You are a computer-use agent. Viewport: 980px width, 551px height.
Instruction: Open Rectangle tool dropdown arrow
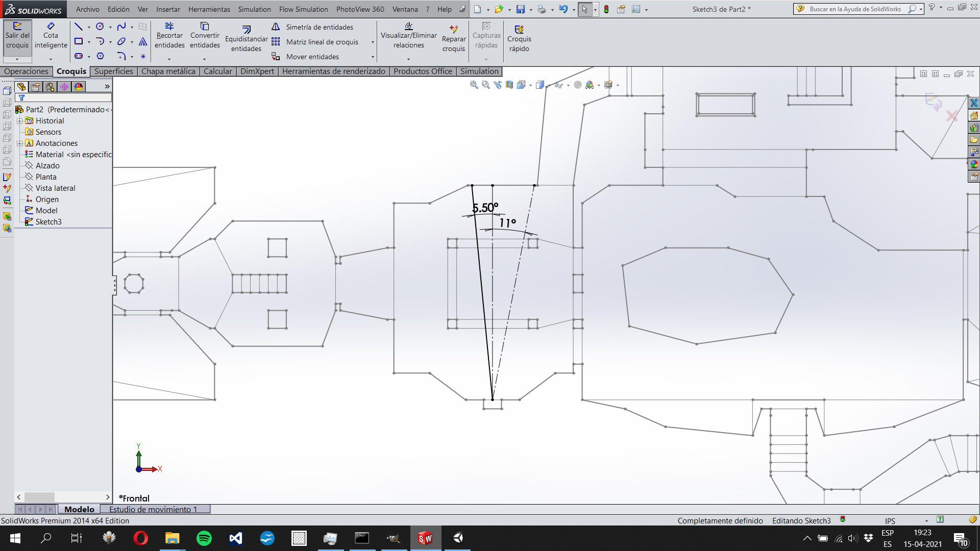click(x=89, y=42)
